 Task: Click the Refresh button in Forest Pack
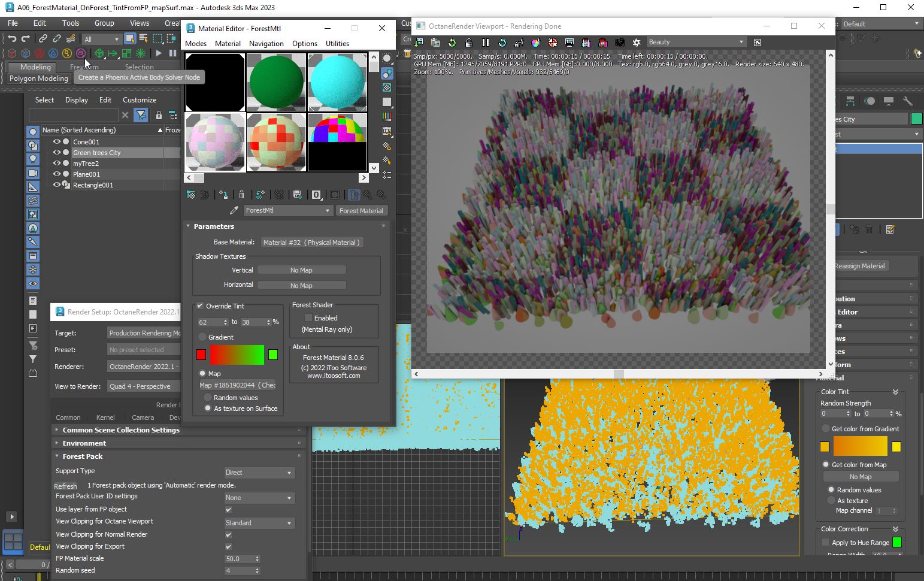[65, 486]
